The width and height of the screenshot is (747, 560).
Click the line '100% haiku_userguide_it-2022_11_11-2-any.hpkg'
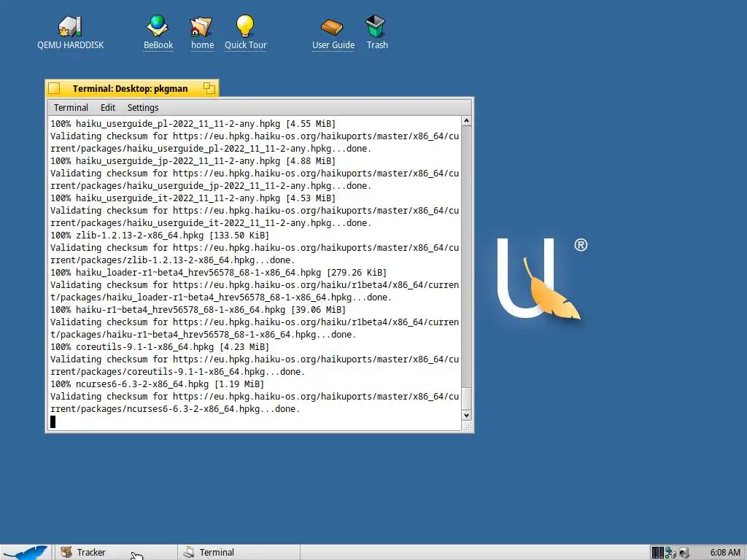pos(193,198)
